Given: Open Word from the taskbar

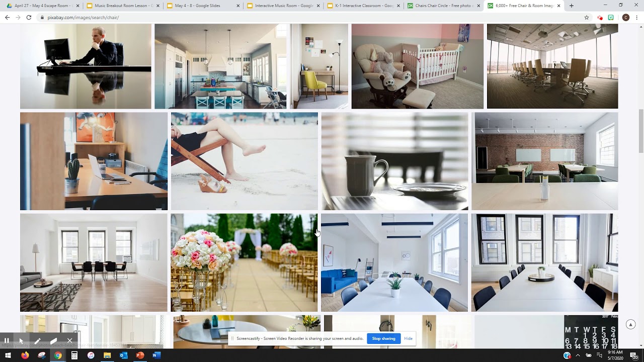Looking at the screenshot, I should point(156,355).
